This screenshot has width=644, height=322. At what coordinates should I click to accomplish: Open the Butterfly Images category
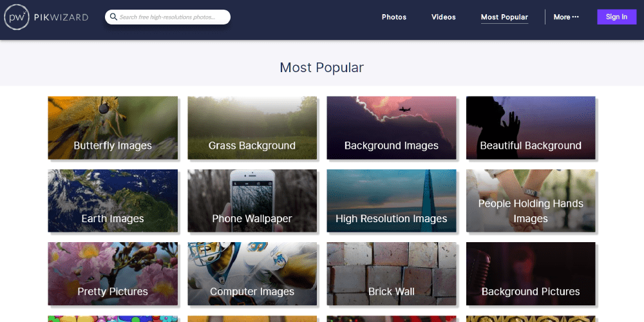point(113,128)
